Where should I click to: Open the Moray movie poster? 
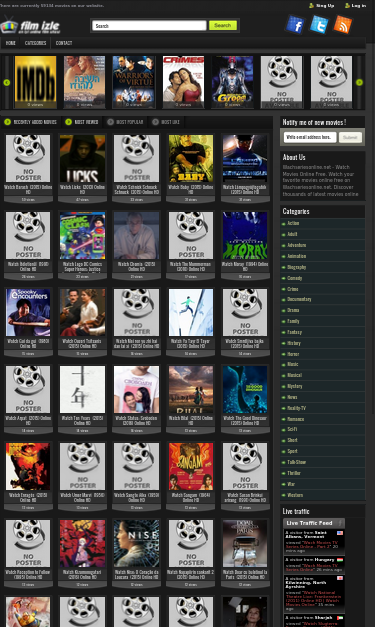(245, 236)
